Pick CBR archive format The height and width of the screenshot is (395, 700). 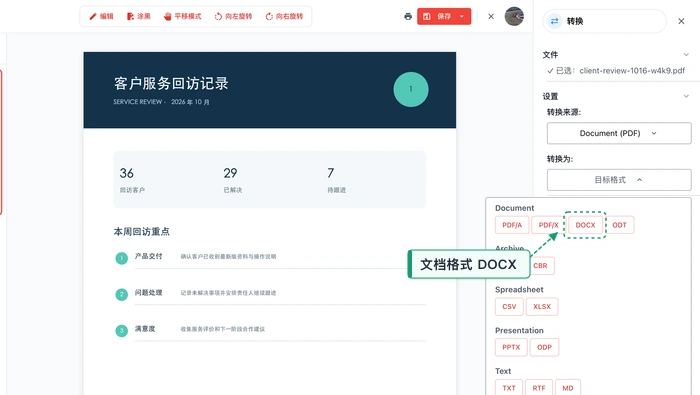pos(541,266)
